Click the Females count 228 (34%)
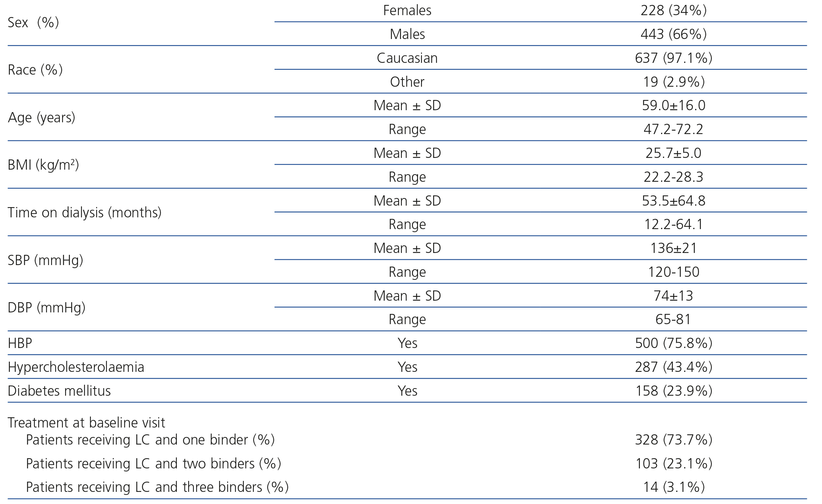 [x=673, y=11]
